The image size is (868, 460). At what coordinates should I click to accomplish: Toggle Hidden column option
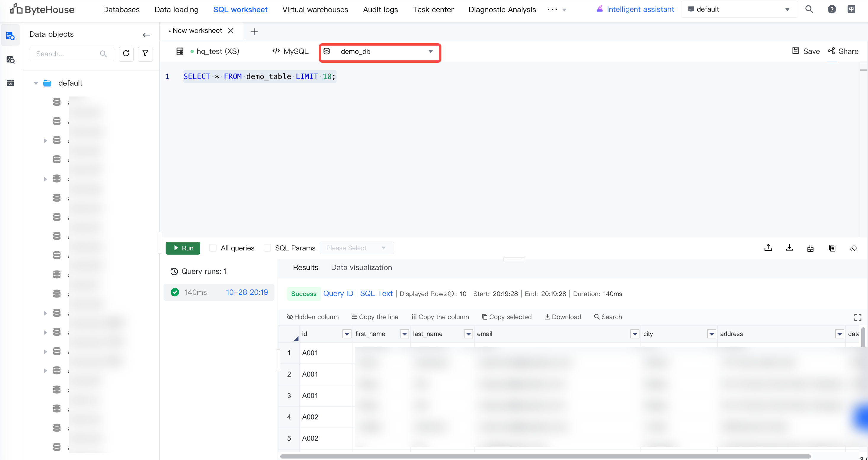[x=312, y=317]
